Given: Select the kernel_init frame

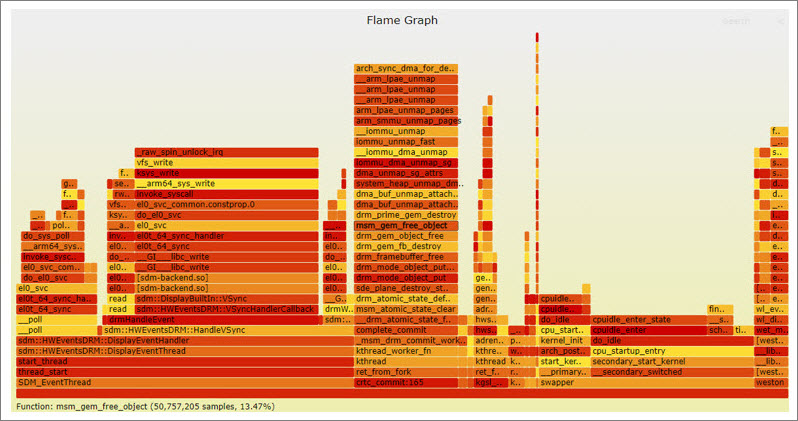Looking at the screenshot, I should tap(564, 341).
